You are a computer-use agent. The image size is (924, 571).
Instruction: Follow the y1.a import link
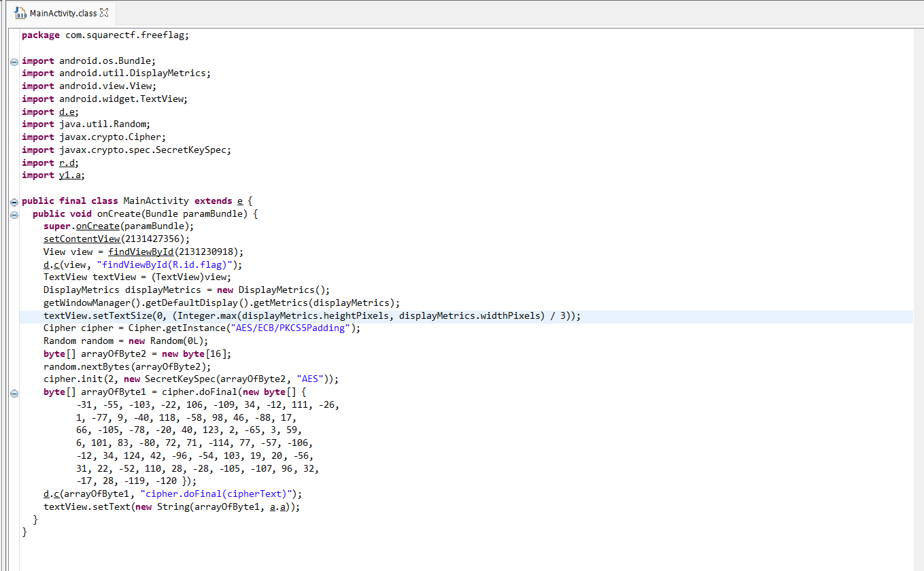pos(71,175)
